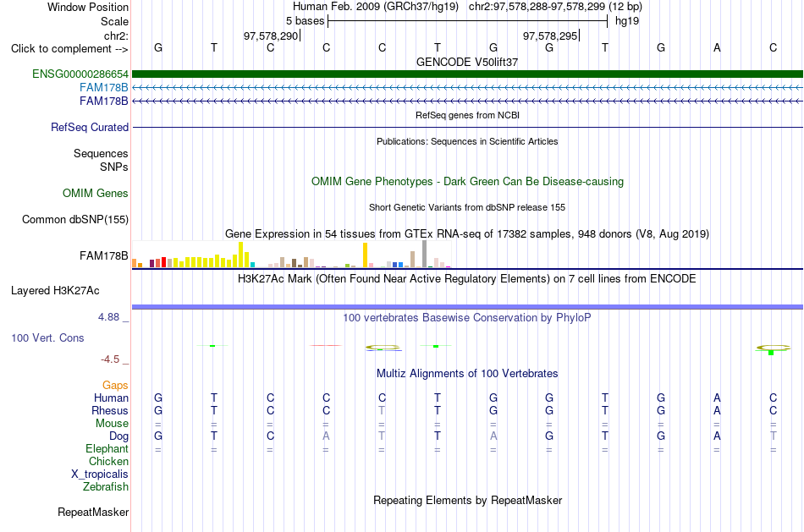Screen dimensions: 804x532
Task: Click the Dog alignment row label
Action: click(x=118, y=436)
